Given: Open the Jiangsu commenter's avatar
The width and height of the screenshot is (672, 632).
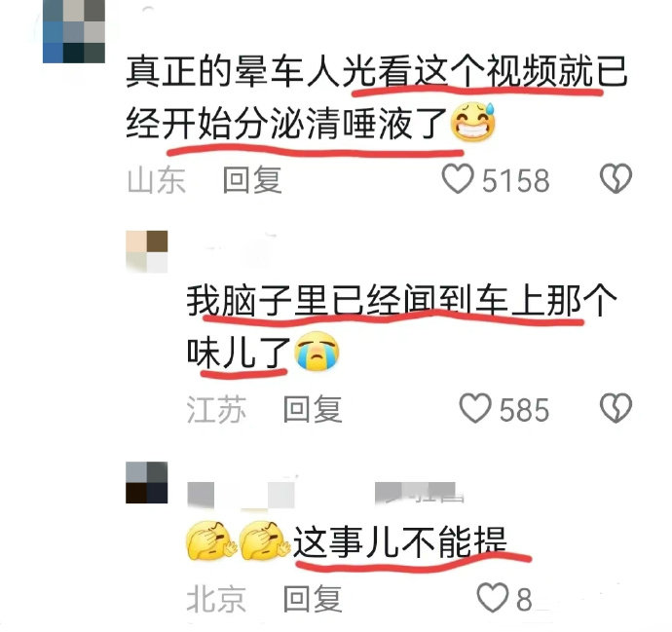Looking at the screenshot, I should click(x=146, y=251).
